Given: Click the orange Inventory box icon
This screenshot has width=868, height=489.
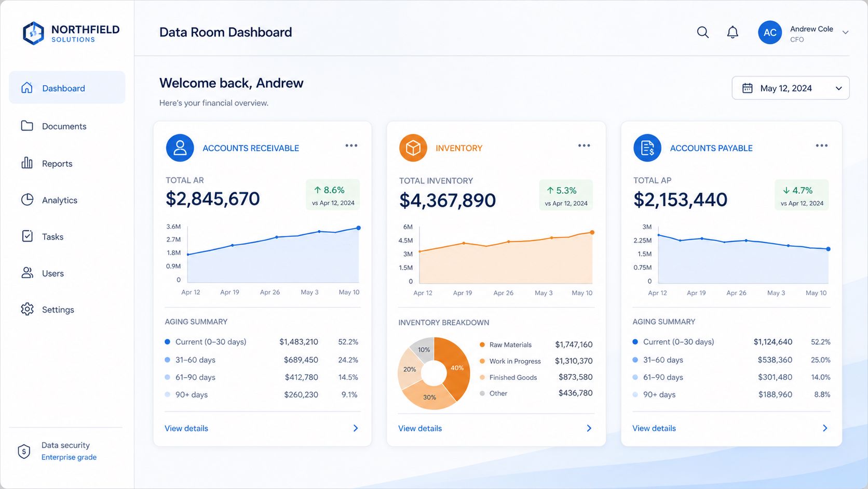Looking at the screenshot, I should coord(413,148).
